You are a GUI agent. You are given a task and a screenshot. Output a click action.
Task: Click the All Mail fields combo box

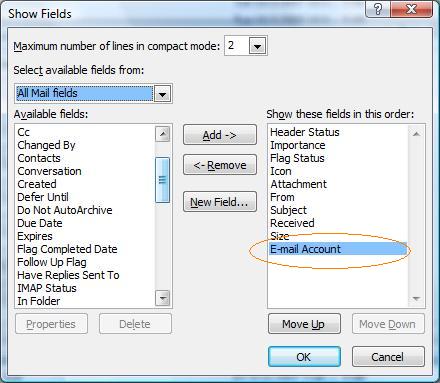click(x=93, y=94)
